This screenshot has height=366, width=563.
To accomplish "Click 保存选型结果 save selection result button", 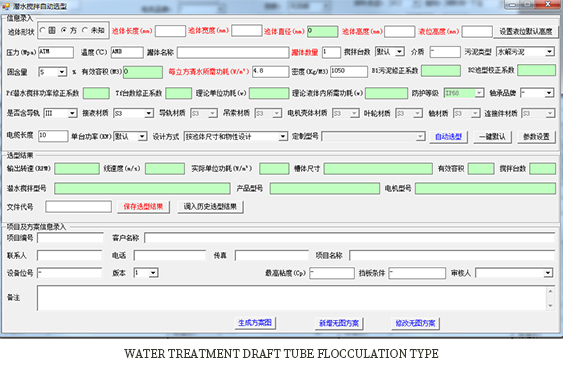I will point(143,207).
